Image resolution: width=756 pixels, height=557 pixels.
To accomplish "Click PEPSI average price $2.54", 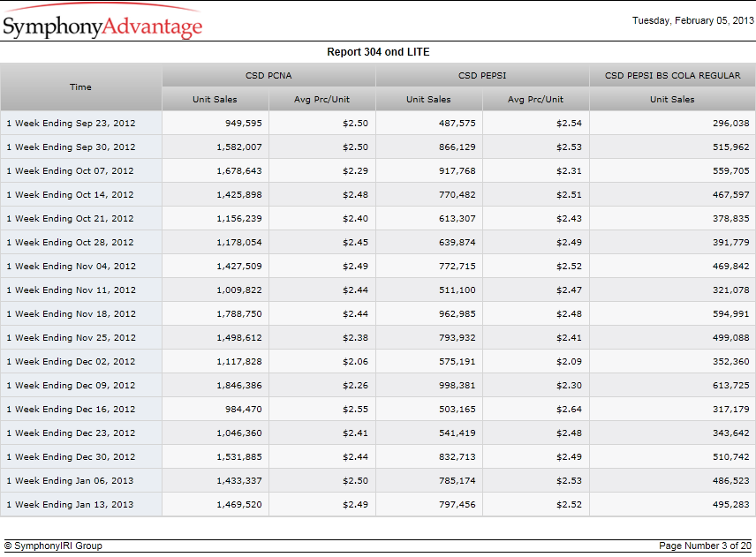I will pos(569,124).
